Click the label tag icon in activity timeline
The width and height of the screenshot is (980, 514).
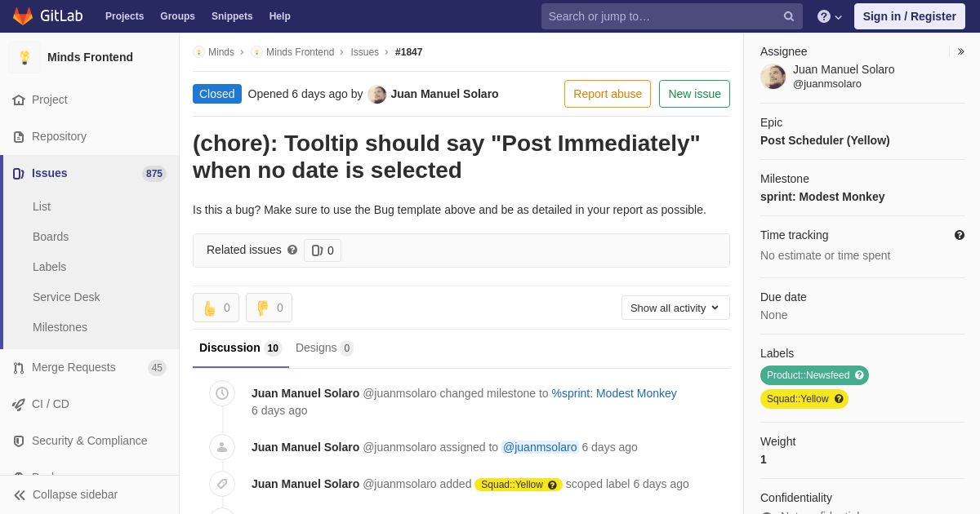click(222, 484)
